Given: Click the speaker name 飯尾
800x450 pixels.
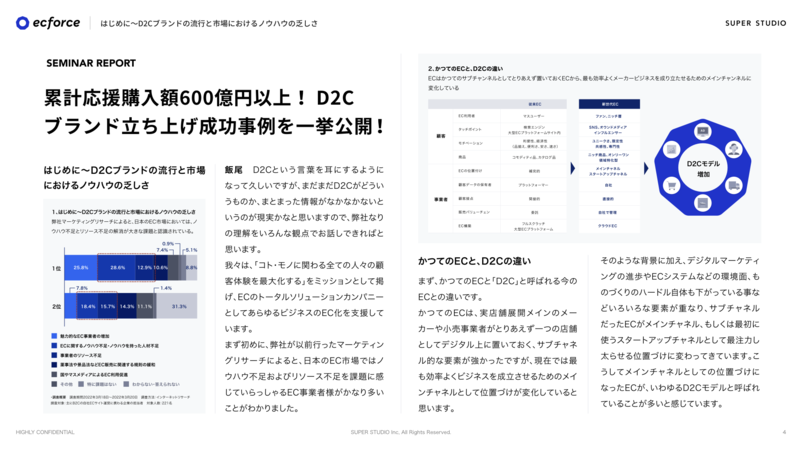Looking at the screenshot, I should click(x=234, y=170).
